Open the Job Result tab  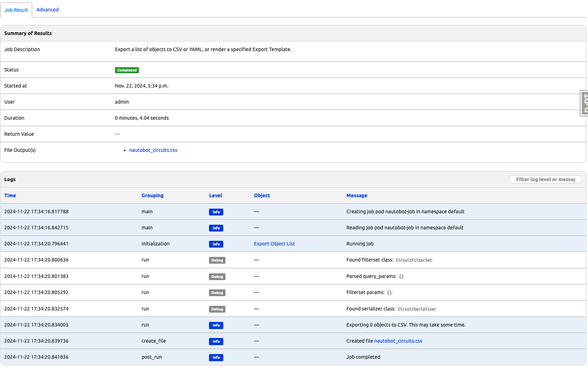click(16, 10)
